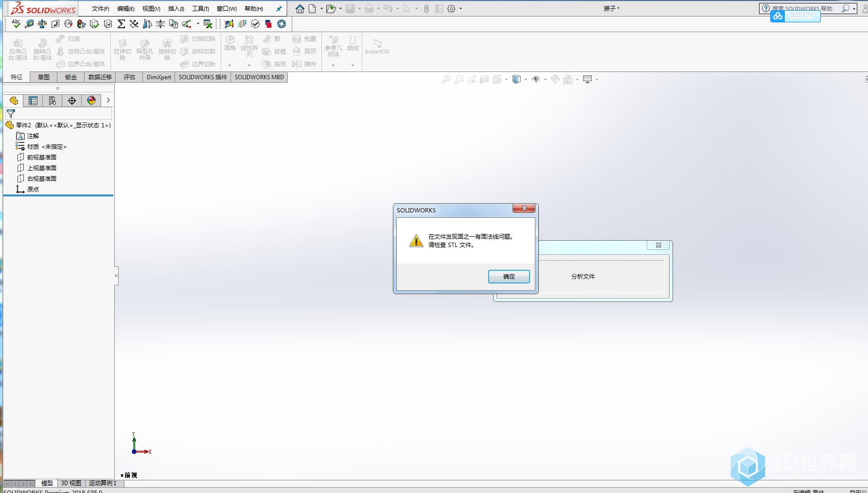Open the 编辑(E) menu

(x=126, y=9)
